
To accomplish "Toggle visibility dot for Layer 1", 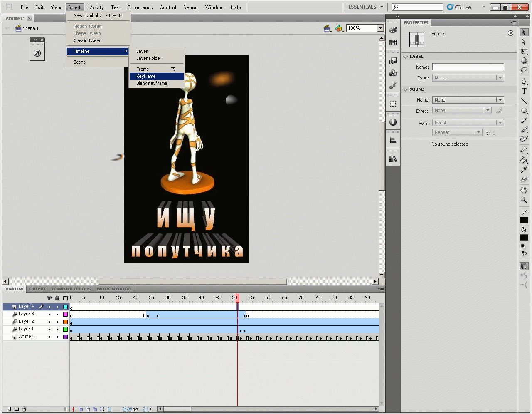I will coord(49,329).
